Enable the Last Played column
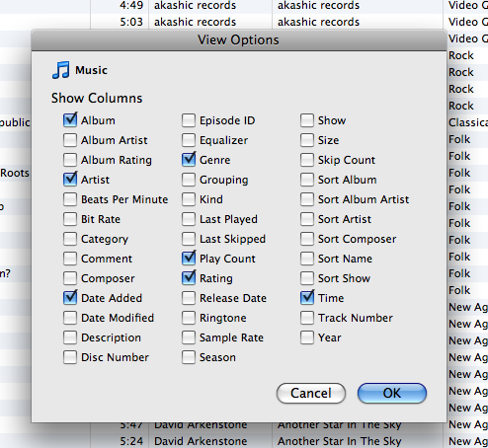Screen dimensions: 488x448 pos(189,219)
